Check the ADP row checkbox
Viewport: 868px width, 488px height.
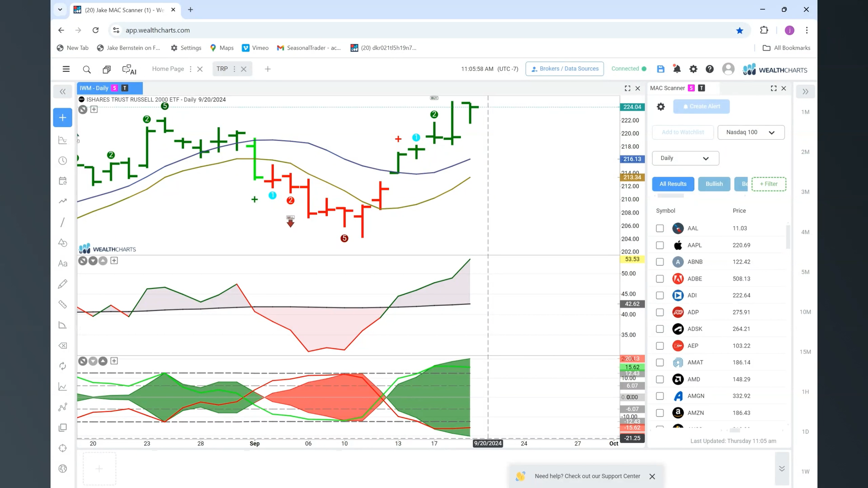point(660,312)
